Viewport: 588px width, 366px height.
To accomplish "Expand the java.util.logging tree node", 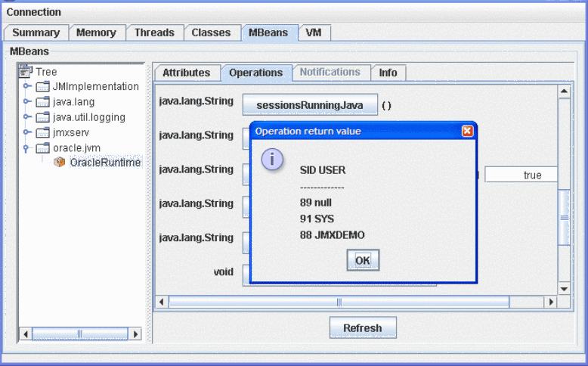I will tap(26, 116).
